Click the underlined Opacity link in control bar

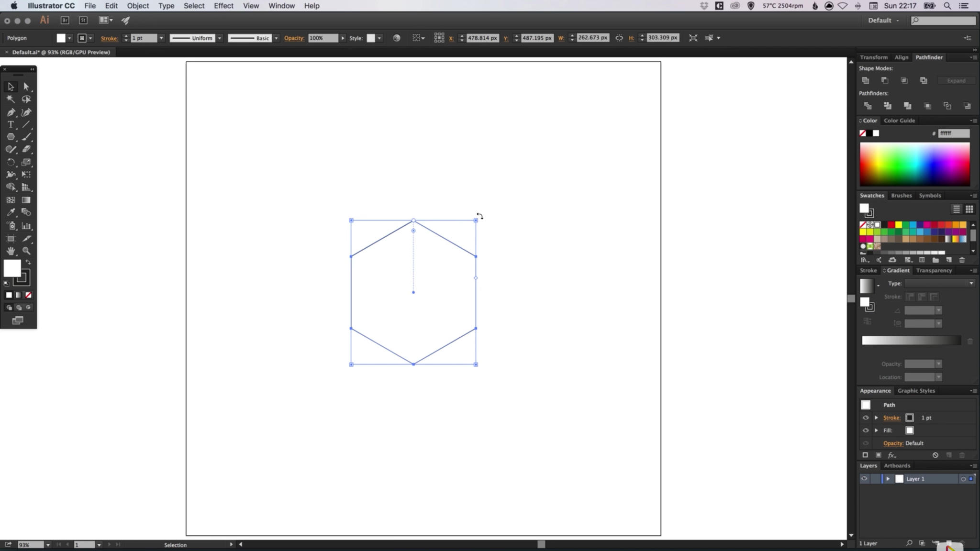coord(294,38)
